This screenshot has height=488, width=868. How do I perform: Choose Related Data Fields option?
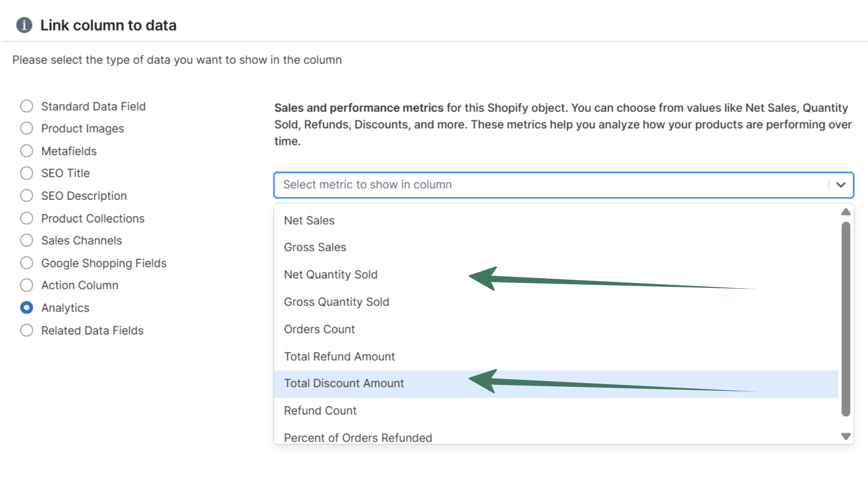point(26,330)
